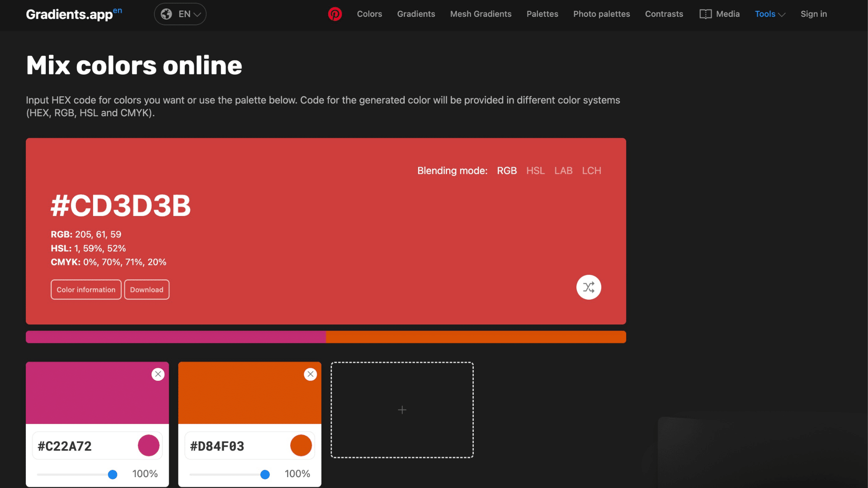The width and height of the screenshot is (868, 488).
Task: Open color picker swatch for #C22A72
Action: (148, 446)
